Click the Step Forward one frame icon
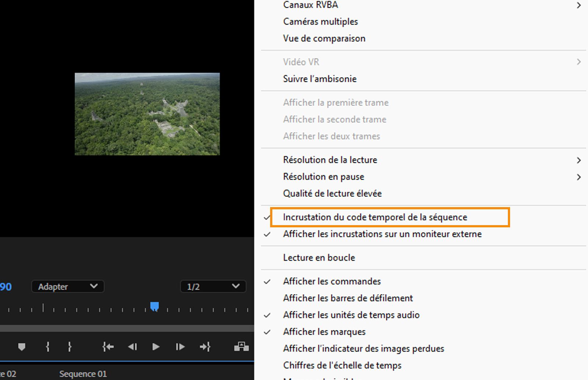 coord(180,347)
